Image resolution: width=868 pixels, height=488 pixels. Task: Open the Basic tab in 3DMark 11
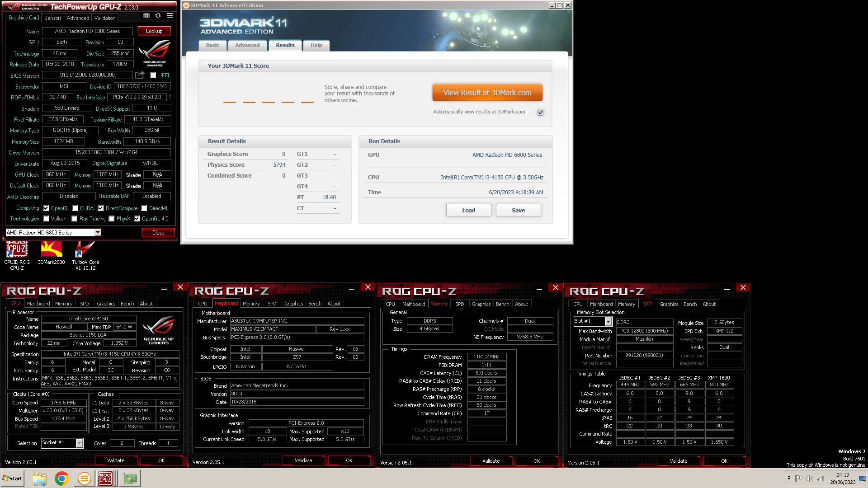coord(212,45)
